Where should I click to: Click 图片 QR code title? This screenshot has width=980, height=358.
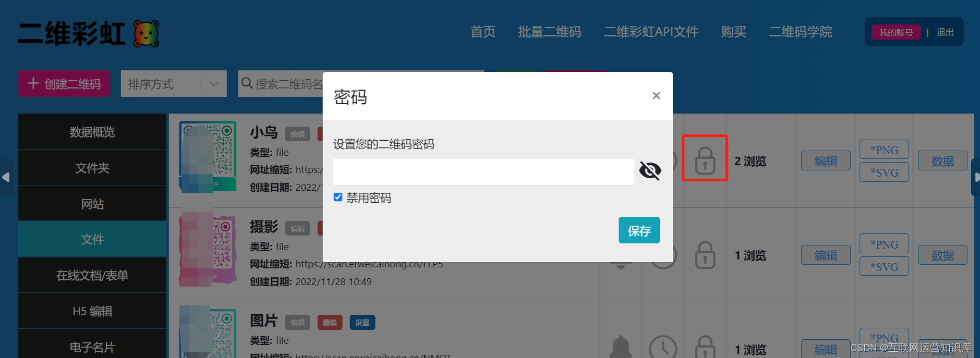(264, 320)
